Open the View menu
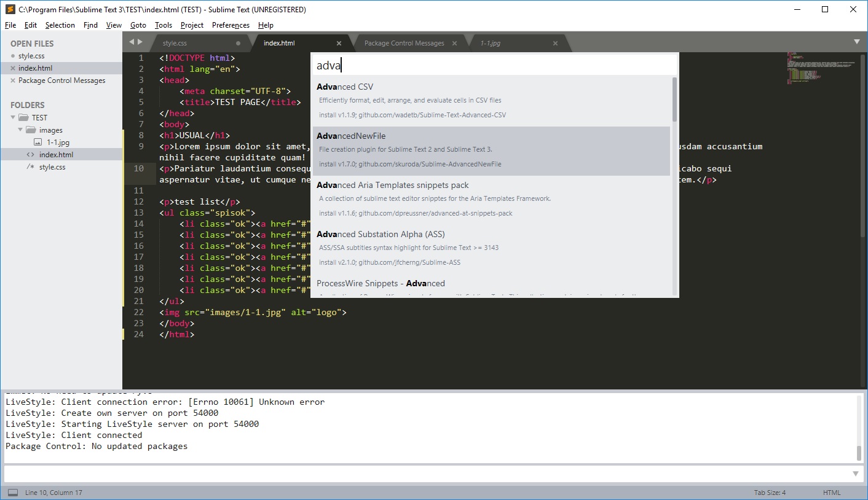The image size is (868, 500). click(114, 25)
